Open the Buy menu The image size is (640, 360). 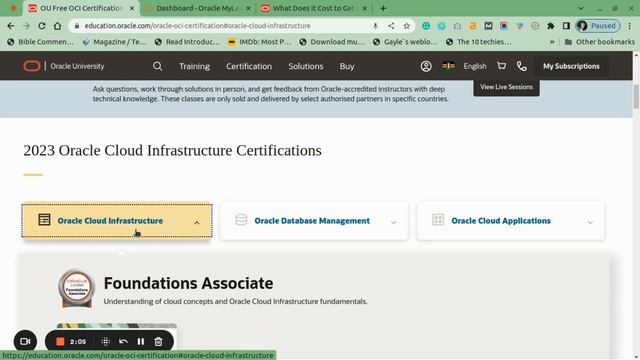tap(347, 66)
